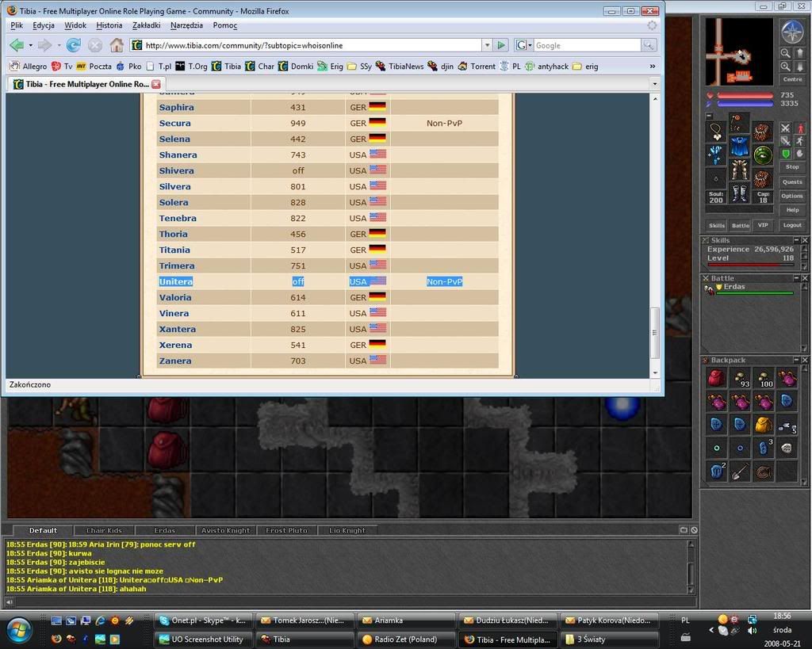The width and height of the screenshot is (812, 649).
Task: Click the blue robe armor slot
Action: click(740, 147)
